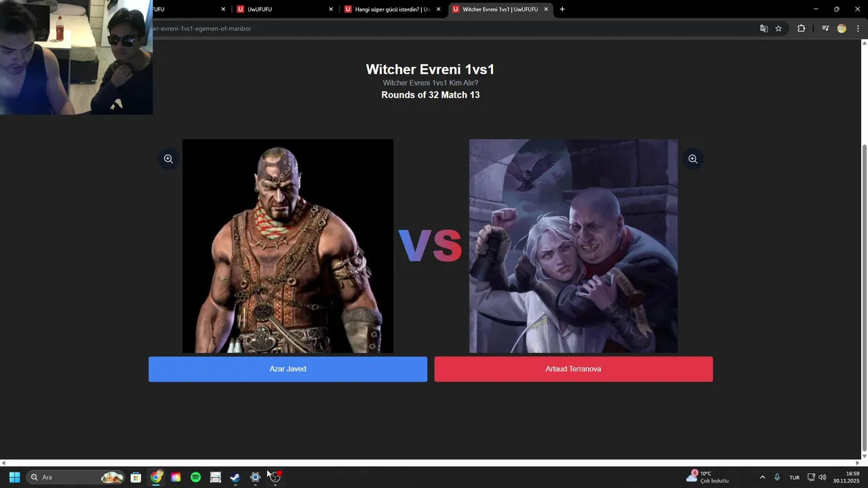Open Google Translate page icon

click(x=764, y=28)
